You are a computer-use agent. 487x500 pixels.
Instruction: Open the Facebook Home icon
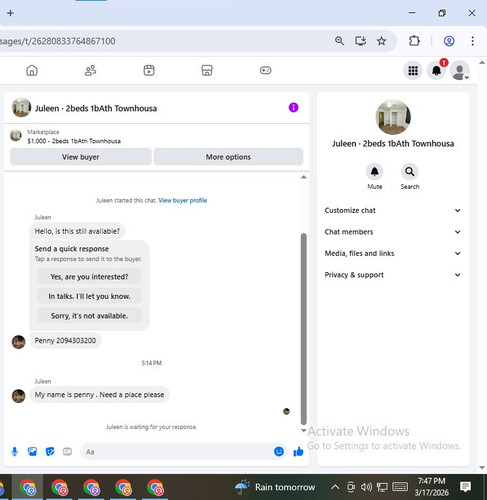[x=32, y=70]
